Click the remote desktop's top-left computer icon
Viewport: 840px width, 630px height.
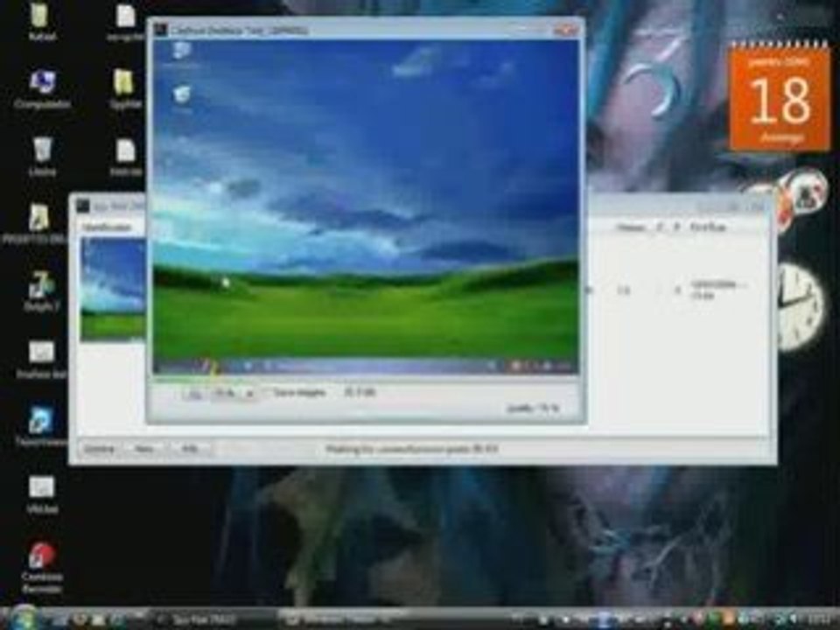click(x=182, y=54)
